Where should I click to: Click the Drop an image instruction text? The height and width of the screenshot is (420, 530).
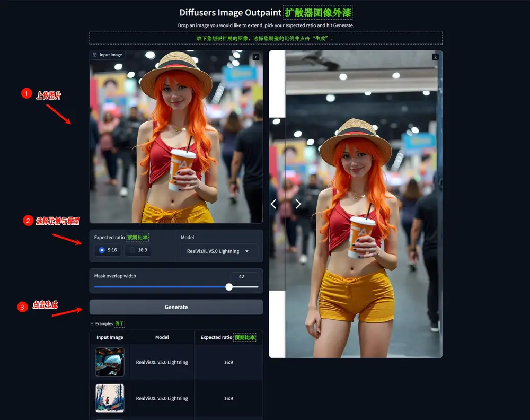click(x=266, y=25)
